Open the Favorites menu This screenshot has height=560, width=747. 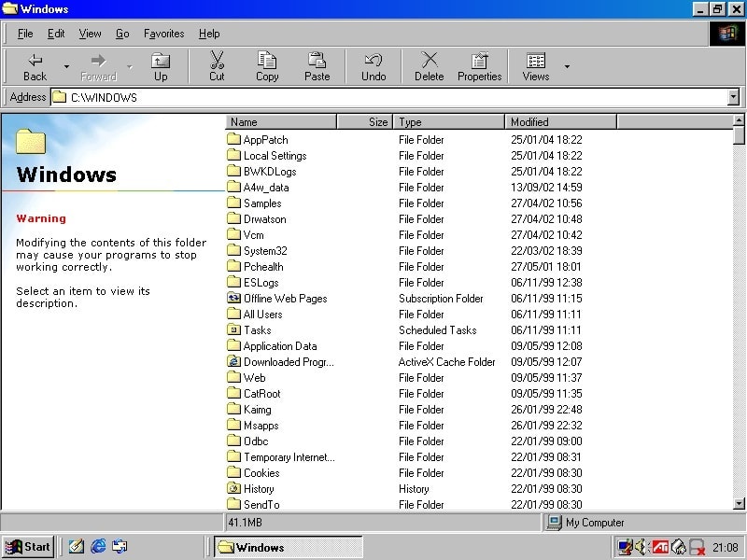[164, 34]
